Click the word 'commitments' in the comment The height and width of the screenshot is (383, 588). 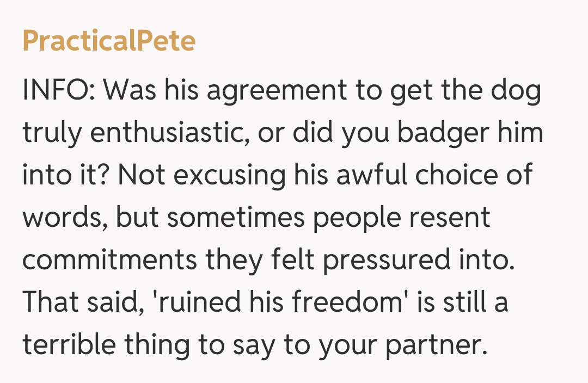coord(109,261)
